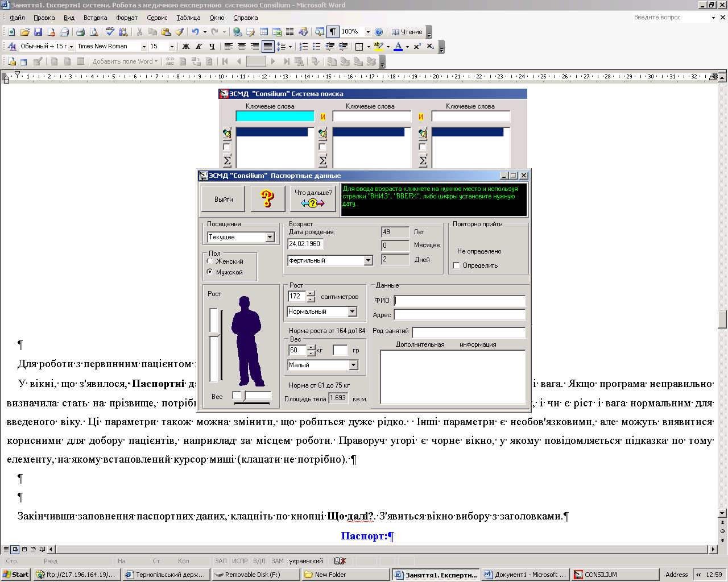Viewport: 728px width, 582px height.
Task: Click the Что дальше? button
Action: [313, 199]
